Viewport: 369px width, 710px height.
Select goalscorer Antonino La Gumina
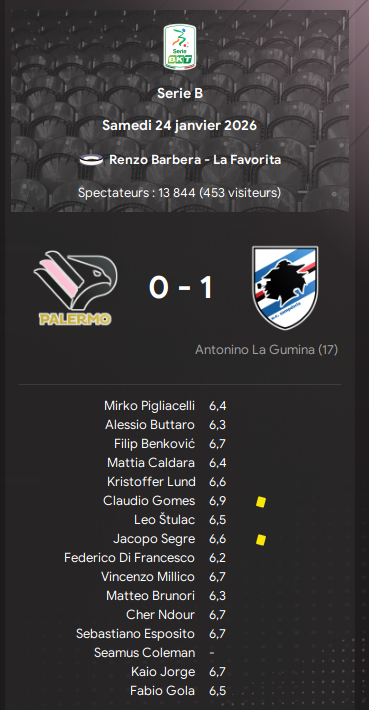(266, 350)
